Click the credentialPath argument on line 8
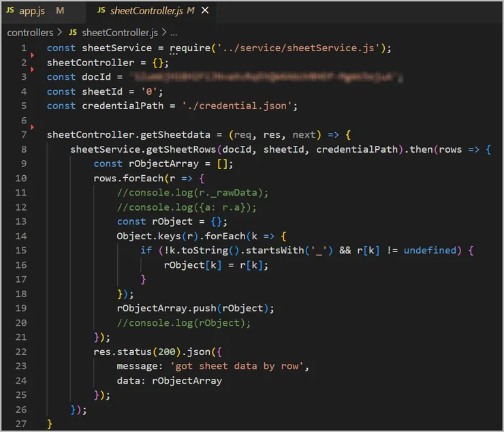 [357, 150]
